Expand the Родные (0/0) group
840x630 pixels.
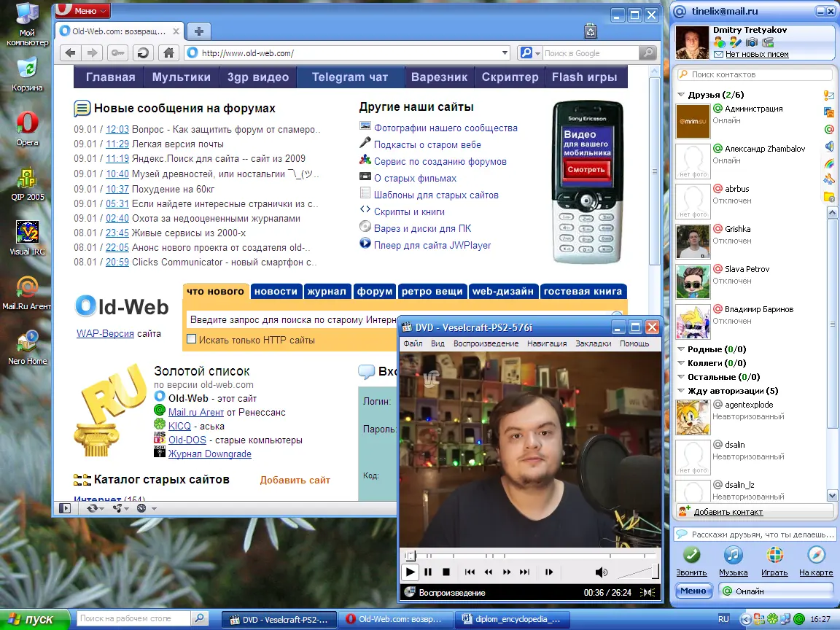pos(681,349)
